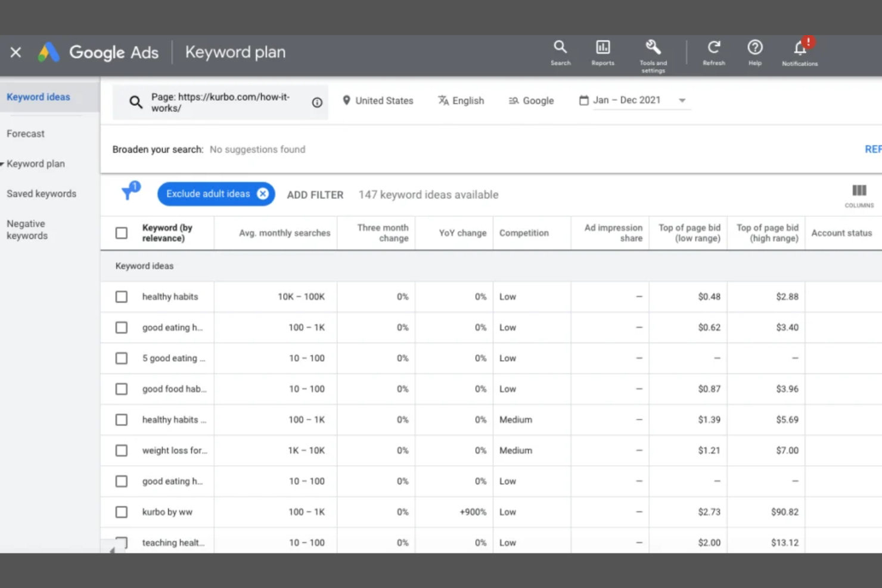Click the filter funnel icon

coord(129,192)
